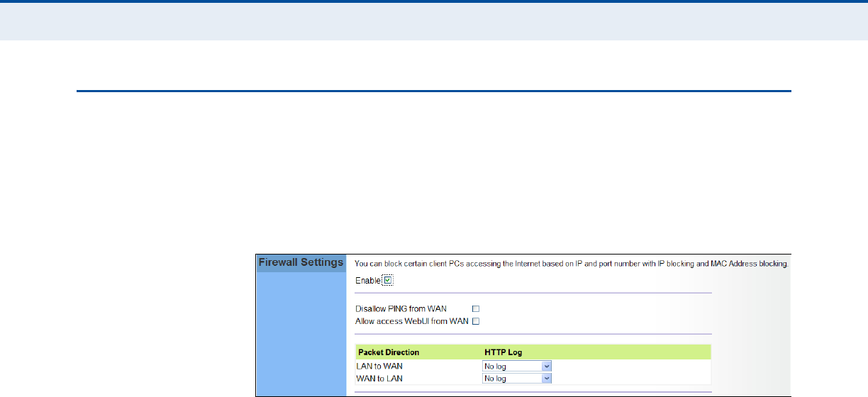Select the Firewall Settings heading
The width and height of the screenshot is (868, 397).
click(x=301, y=262)
